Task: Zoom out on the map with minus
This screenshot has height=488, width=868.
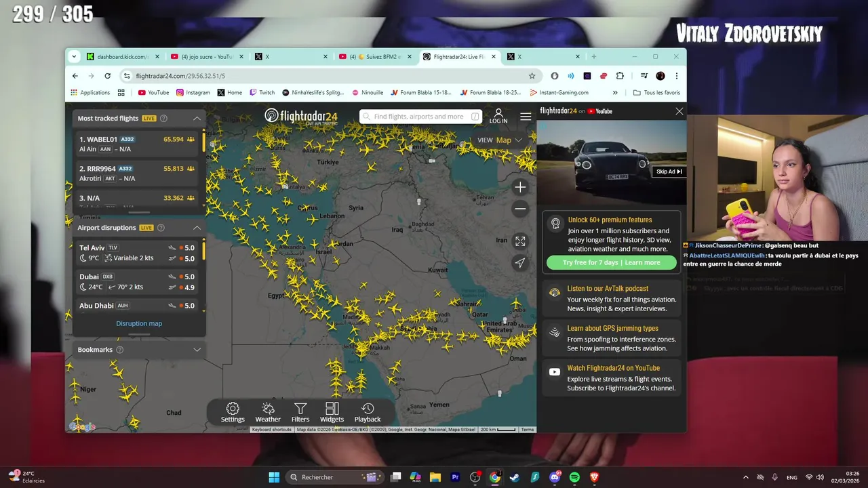Action: (520, 209)
